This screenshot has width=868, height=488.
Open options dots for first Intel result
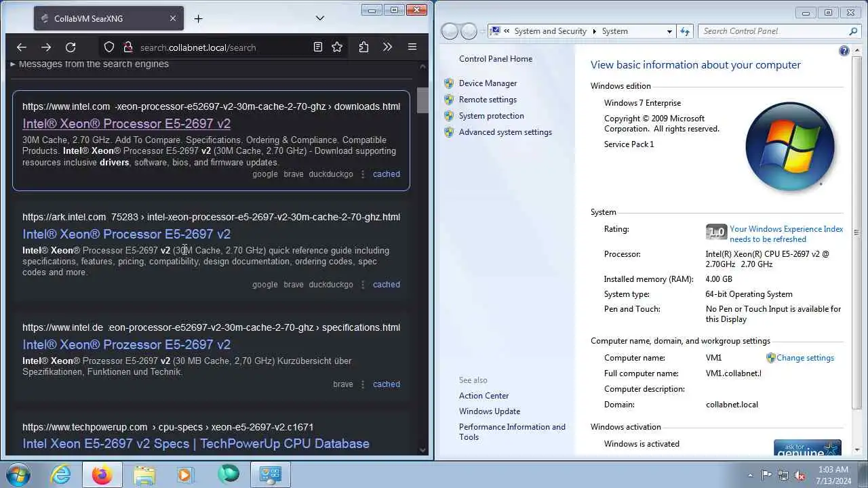pos(363,174)
